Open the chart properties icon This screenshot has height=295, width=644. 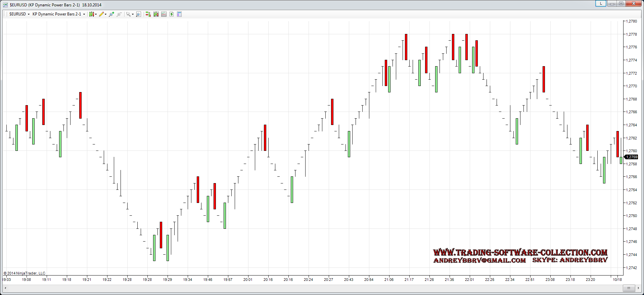click(179, 14)
